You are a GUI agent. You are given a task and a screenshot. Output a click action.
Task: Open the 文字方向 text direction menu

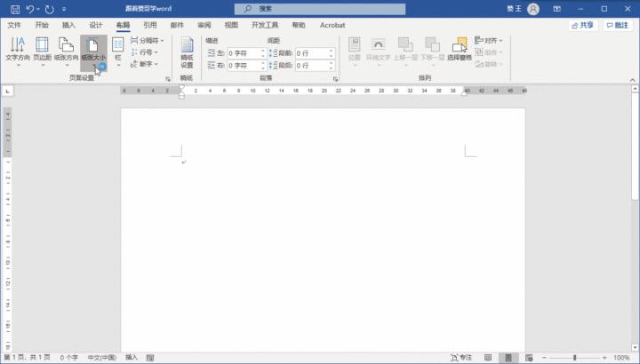pyautogui.click(x=18, y=51)
